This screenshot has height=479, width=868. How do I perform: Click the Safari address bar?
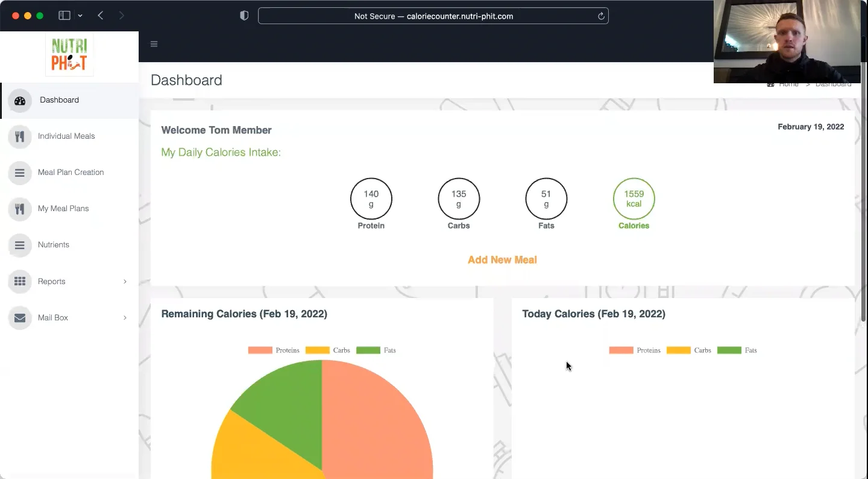[433, 16]
